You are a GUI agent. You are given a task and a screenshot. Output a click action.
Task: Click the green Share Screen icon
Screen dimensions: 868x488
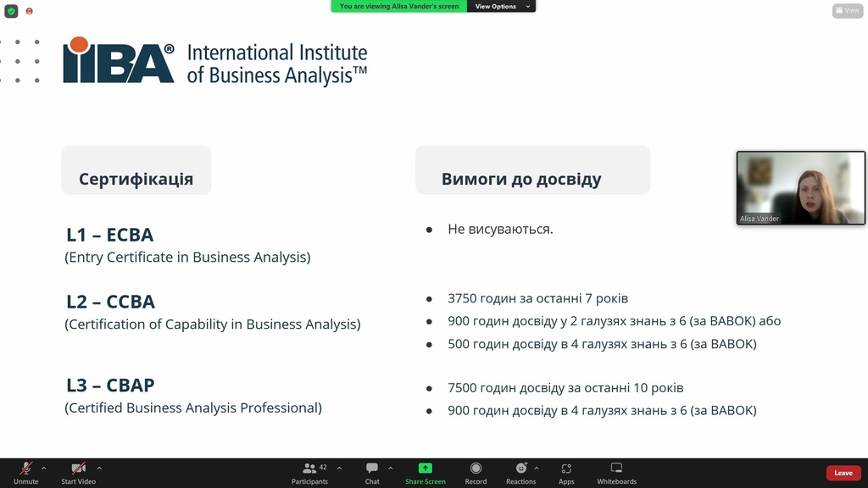click(x=425, y=469)
